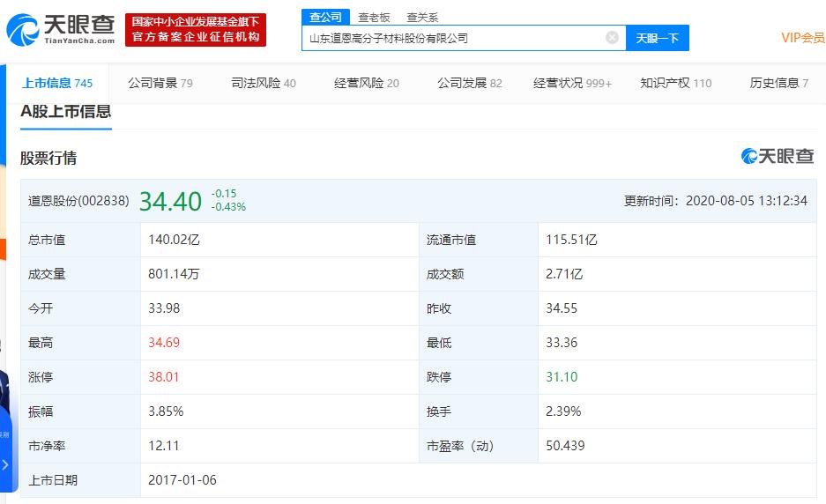Clear the search box with the X icon
The height and width of the screenshot is (504, 826).
612,37
